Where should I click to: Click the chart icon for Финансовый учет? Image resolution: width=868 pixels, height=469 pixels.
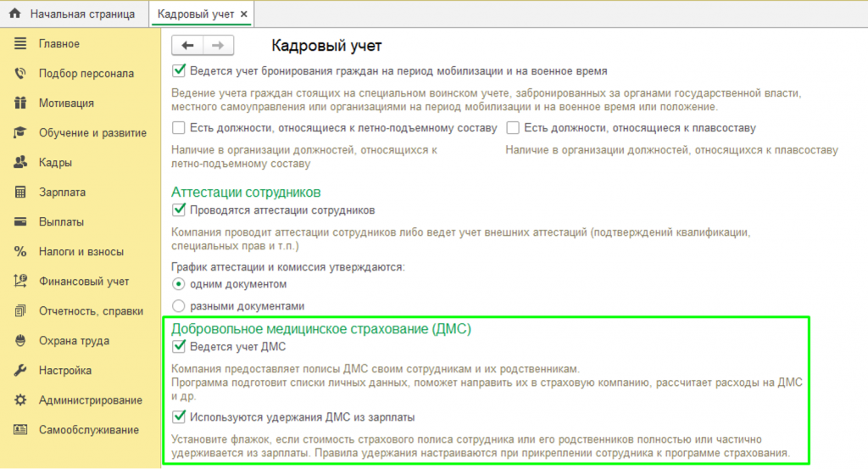click(20, 282)
